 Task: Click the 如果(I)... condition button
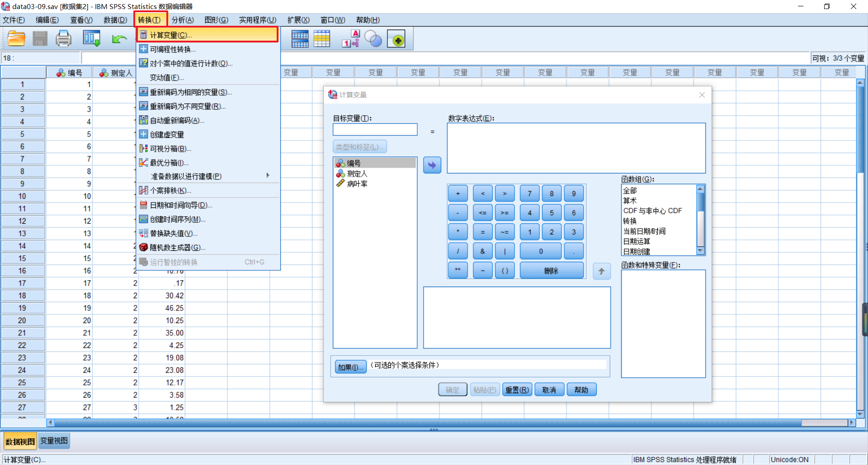[x=350, y=367]
